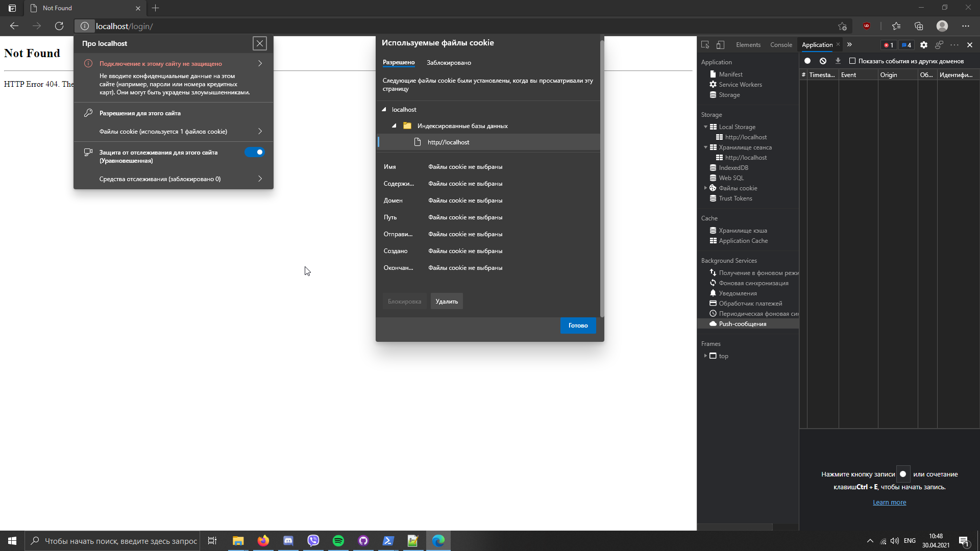Open the Console tab in DevTools
The width and height of the screenshot is (980, 551).
click(781, 45)
